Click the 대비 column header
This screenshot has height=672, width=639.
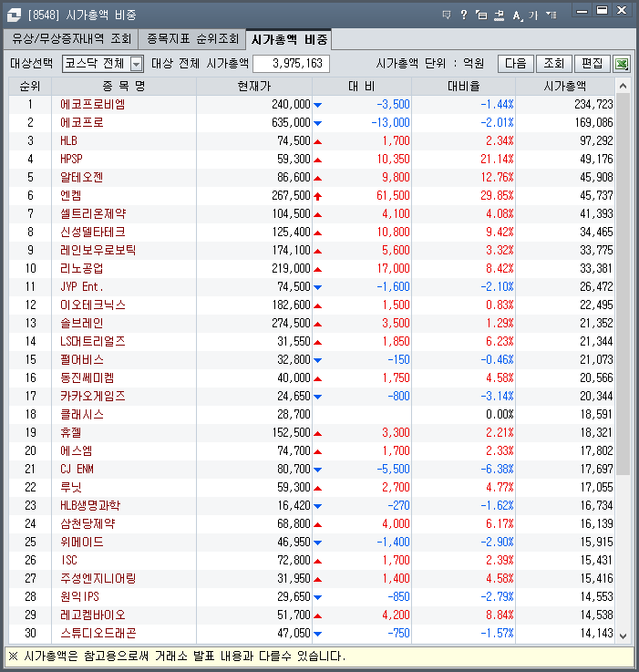[362, 86]
